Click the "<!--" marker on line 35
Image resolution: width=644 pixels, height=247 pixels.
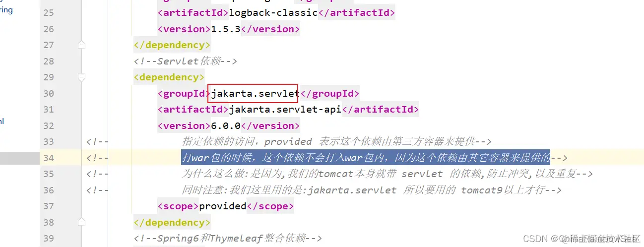pos(97,174)
